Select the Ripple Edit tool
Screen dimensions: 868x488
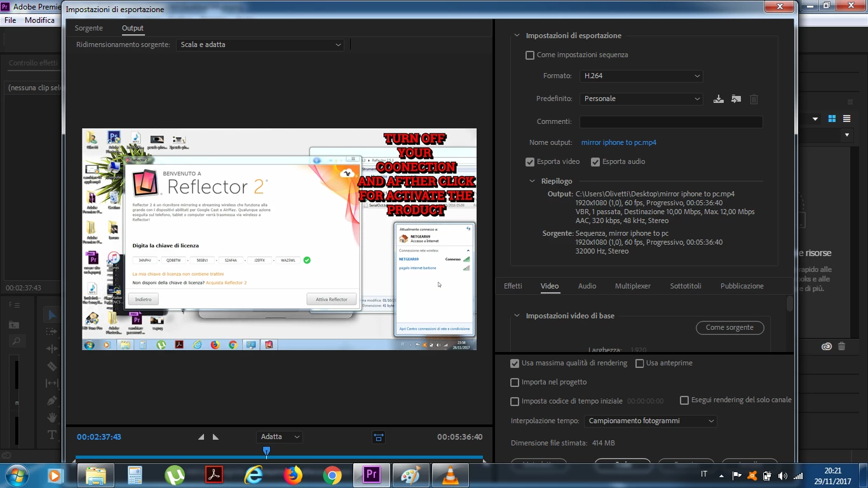pyautogui.click(x=52, y=349)
